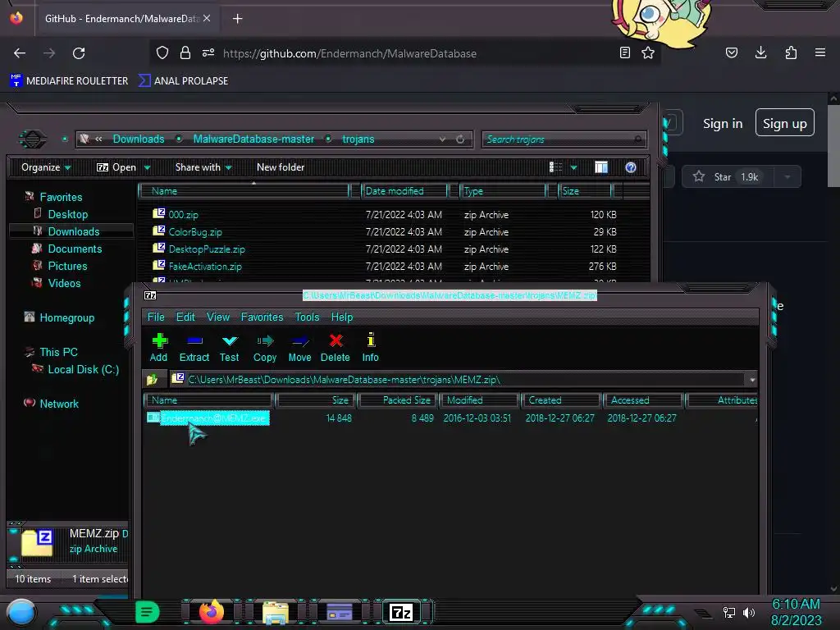Refresh the Explorer trojans folder

(460, 139)
